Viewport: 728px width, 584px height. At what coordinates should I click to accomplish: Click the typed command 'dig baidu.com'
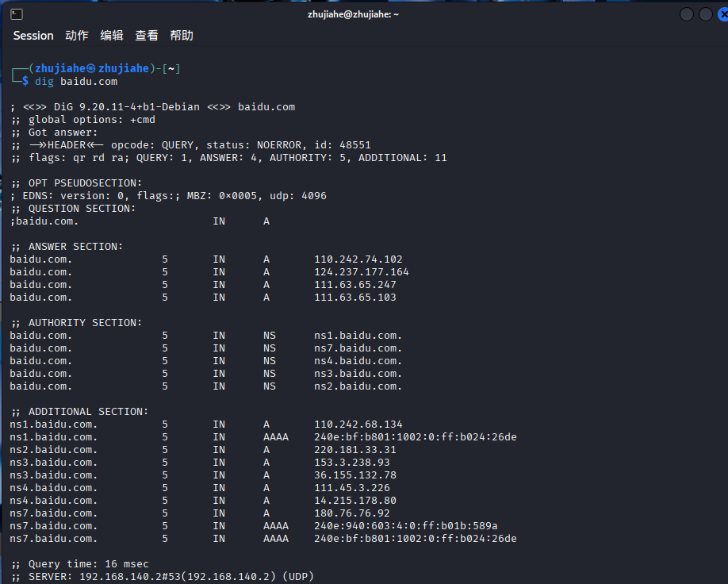[76, 82]
